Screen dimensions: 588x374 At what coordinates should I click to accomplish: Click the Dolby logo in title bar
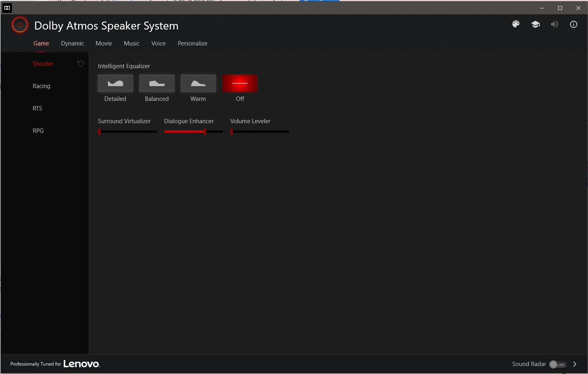pyautogui.click(x=7, y=8)
